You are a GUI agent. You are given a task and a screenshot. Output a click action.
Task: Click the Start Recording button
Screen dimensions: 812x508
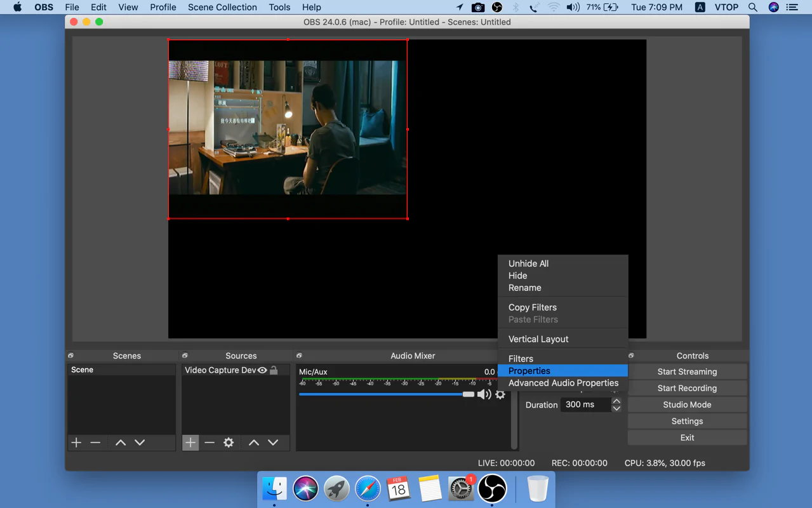(x=687, y=388)
